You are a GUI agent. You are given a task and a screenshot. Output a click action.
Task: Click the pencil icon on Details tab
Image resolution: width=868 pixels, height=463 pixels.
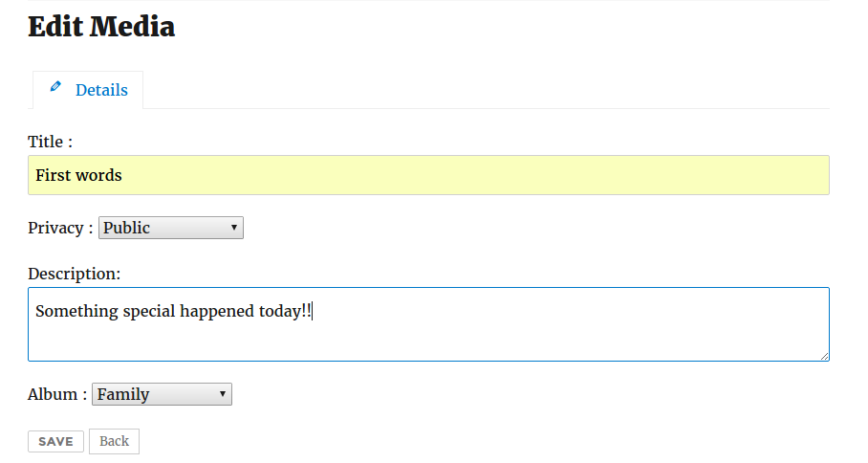pyautogui.click(x=55, y=87)
